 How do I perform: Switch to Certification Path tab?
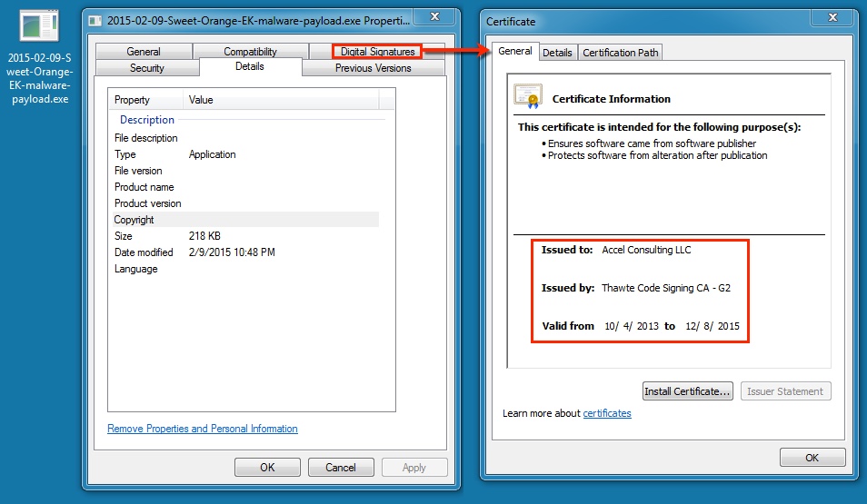(x=621, y=53)
